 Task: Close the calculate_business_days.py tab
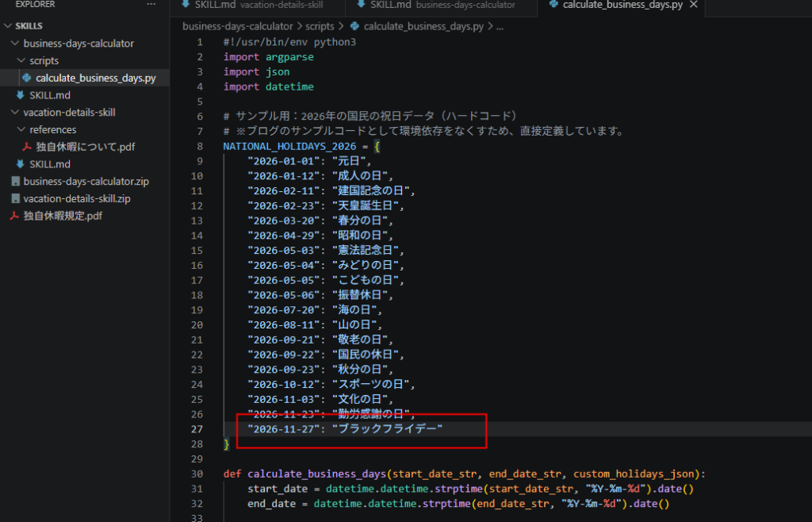point(694,5)
